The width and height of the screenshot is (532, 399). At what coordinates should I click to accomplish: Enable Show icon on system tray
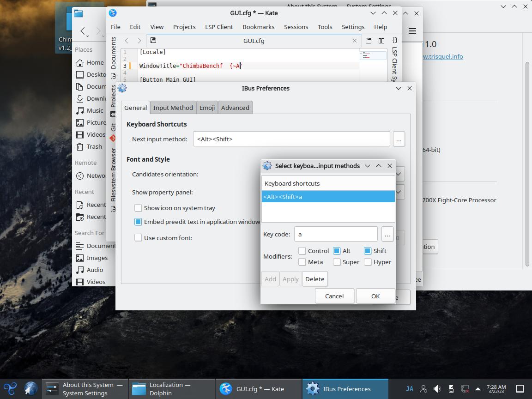point(138,208)
